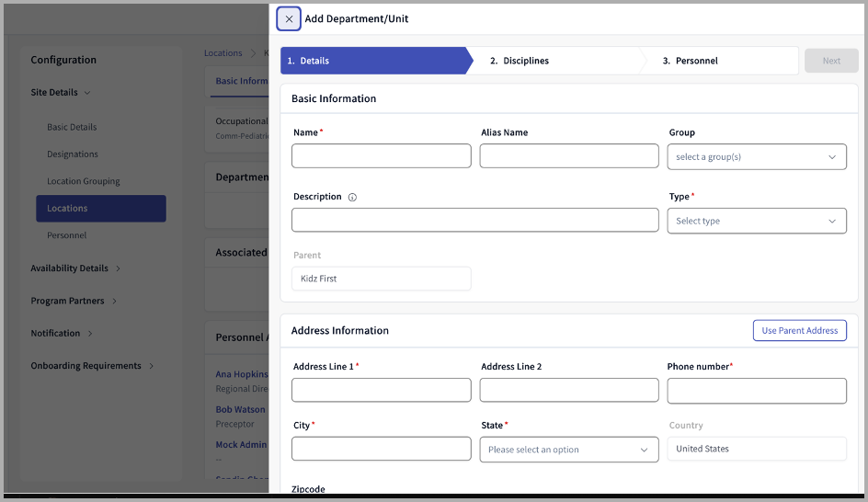
Task: Open the Group dropdown
Action: click(x=756, y=157)
